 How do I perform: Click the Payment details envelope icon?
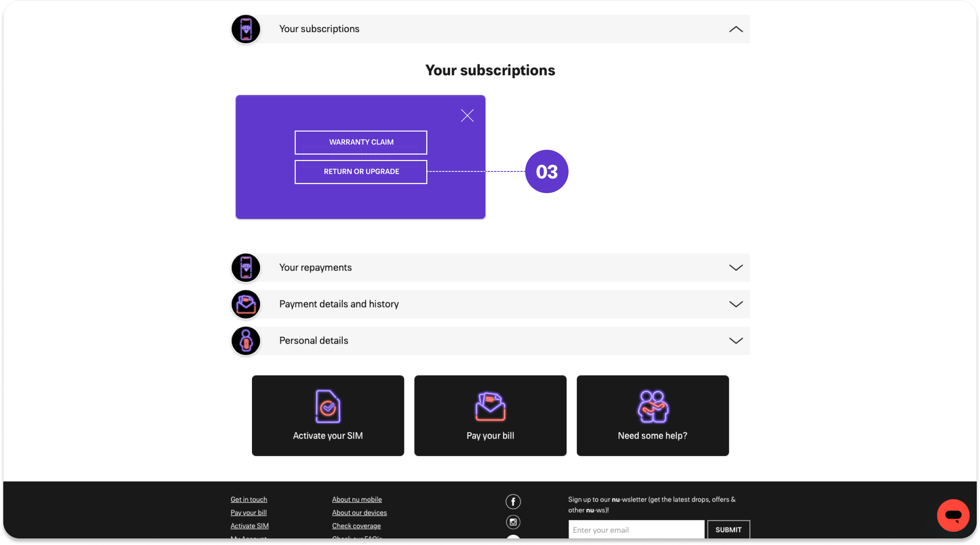click(x=246, y=304)
